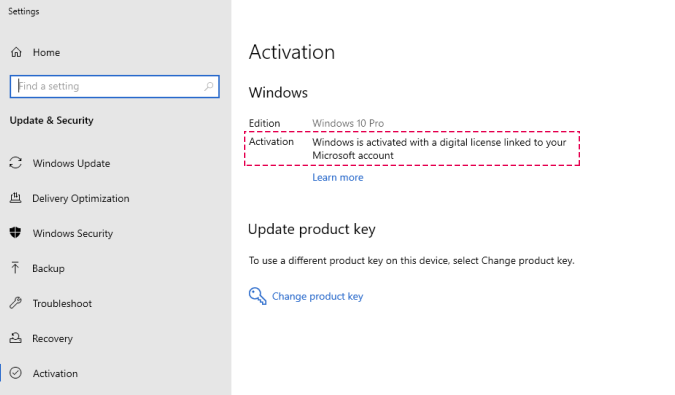Click the digital license activation status text
The height and width of the screenshot is (395, 675).
[439, 148]
